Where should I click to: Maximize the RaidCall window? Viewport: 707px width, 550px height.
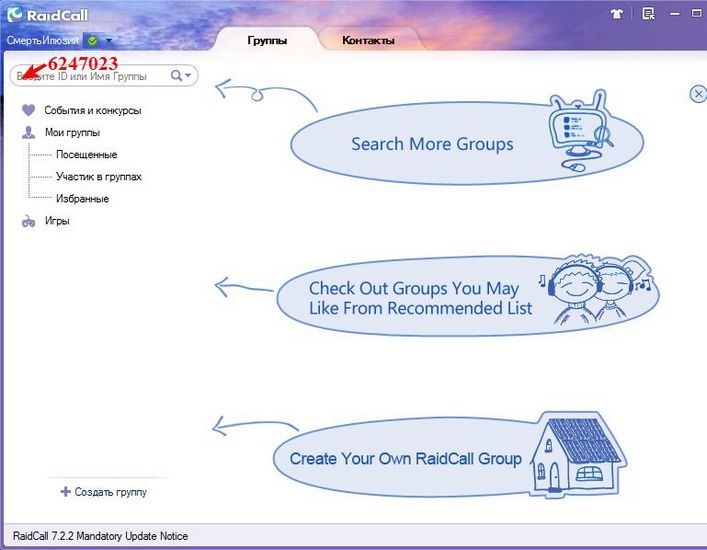[697, 14]
